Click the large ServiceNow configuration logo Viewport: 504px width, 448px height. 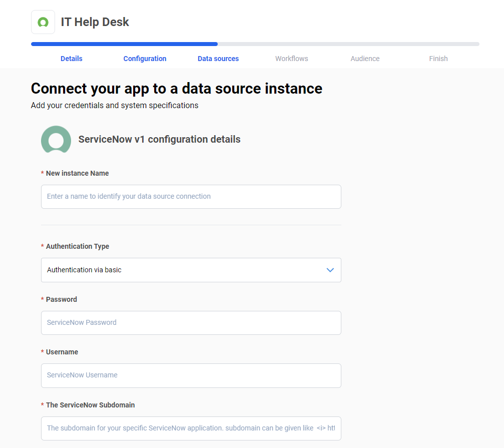(56, 139)
